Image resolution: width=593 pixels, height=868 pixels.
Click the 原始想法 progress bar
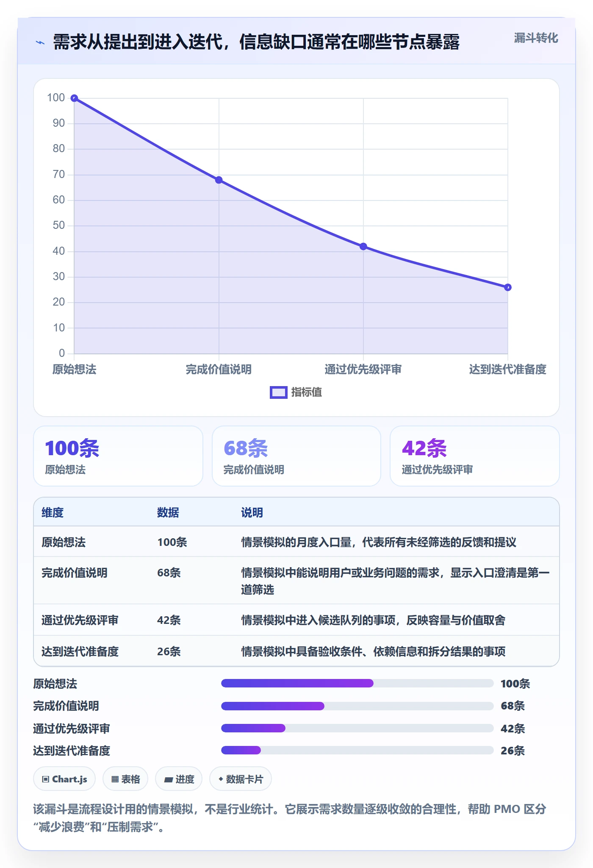[x=357, y=683]
